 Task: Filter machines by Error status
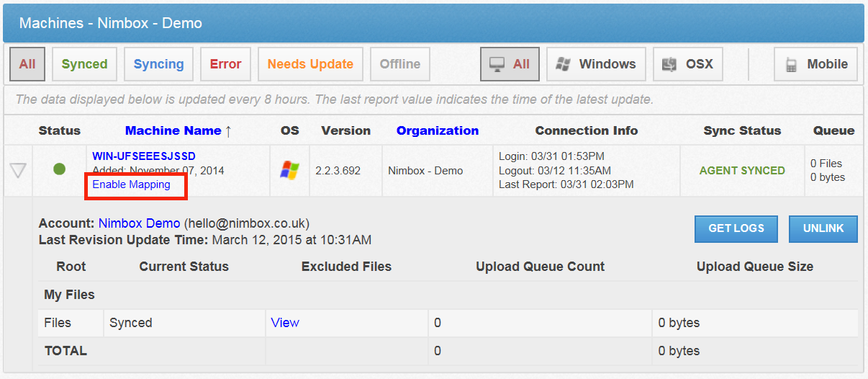(x=225, y=64)
